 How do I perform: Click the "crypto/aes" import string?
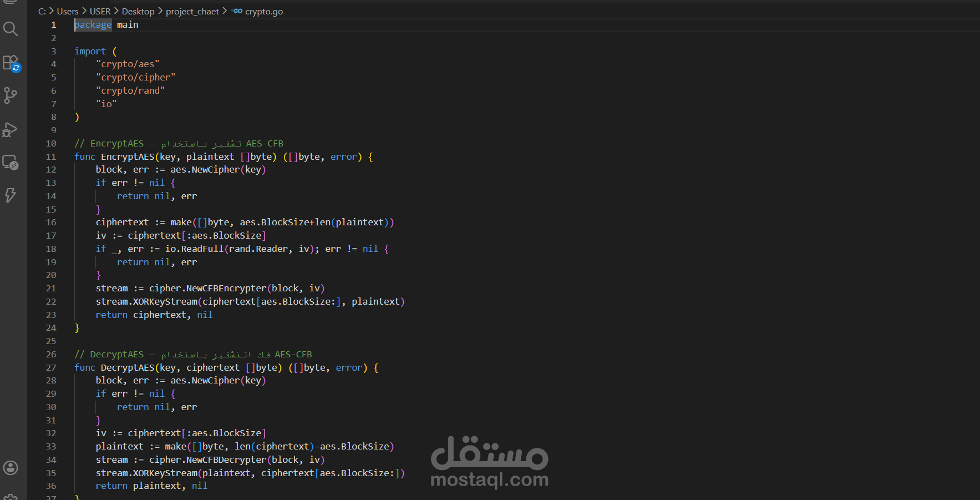coord(128,64)
